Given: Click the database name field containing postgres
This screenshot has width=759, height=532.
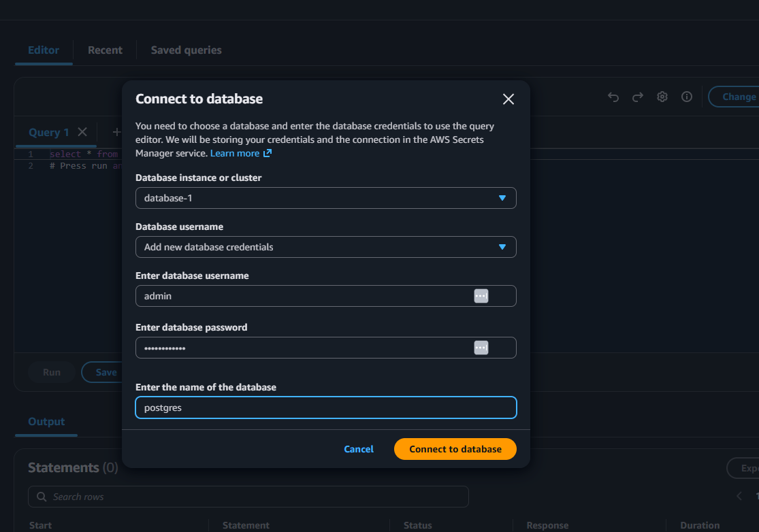Looking at the screenshot, I should pos(326,408).
